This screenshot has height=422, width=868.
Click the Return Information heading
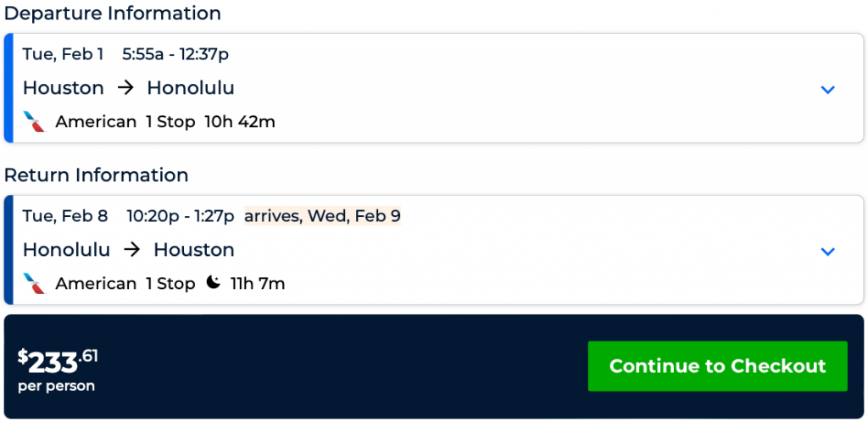coord(96,175)
